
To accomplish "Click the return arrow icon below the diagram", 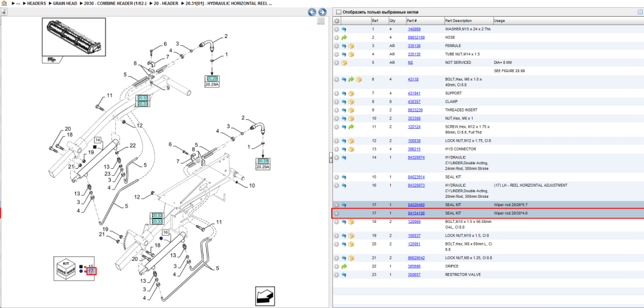I will [x=265, y=296].
